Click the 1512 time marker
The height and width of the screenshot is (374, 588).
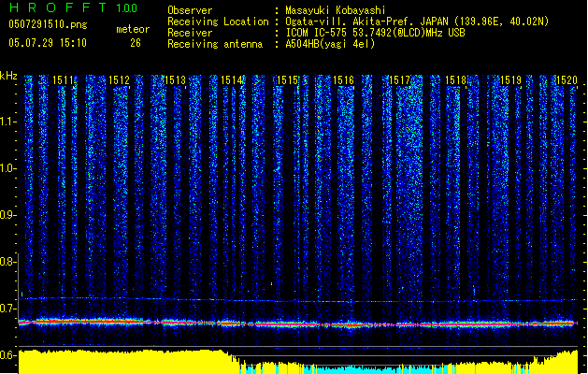point(119,80)
